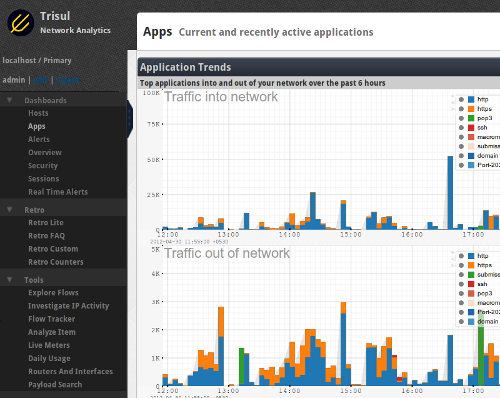This screenshot has height=398, width=500.
Task: Collapse the sidebar using the dark handle
Action: point(130,119)
